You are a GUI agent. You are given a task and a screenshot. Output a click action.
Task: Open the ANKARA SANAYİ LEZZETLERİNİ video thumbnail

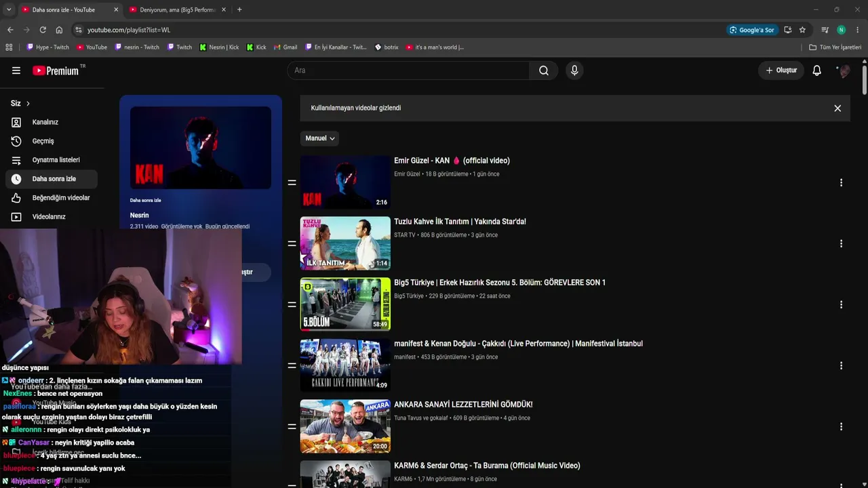pos(345,426)
